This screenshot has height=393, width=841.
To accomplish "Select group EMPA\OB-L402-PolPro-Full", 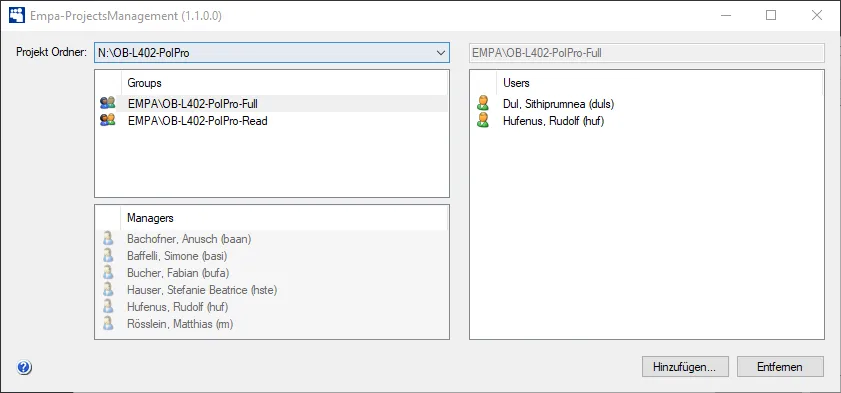I will point(193,103).
